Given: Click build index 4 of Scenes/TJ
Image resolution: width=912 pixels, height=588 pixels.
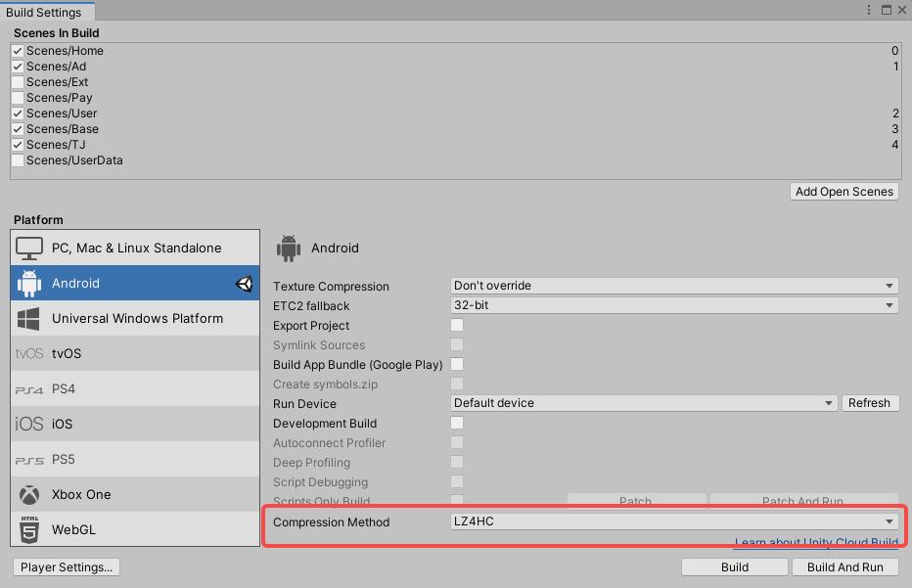Looking at the screenshot, I should 894,145.
